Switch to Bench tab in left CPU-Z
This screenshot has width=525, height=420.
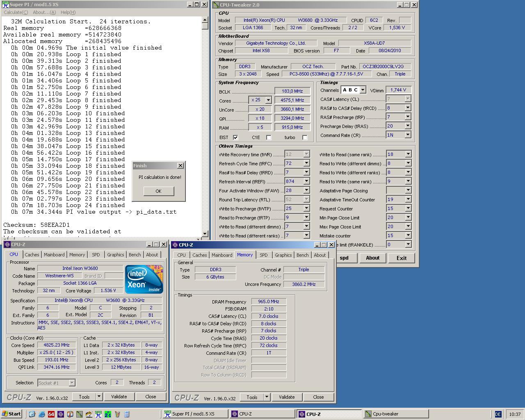[135, 255]
